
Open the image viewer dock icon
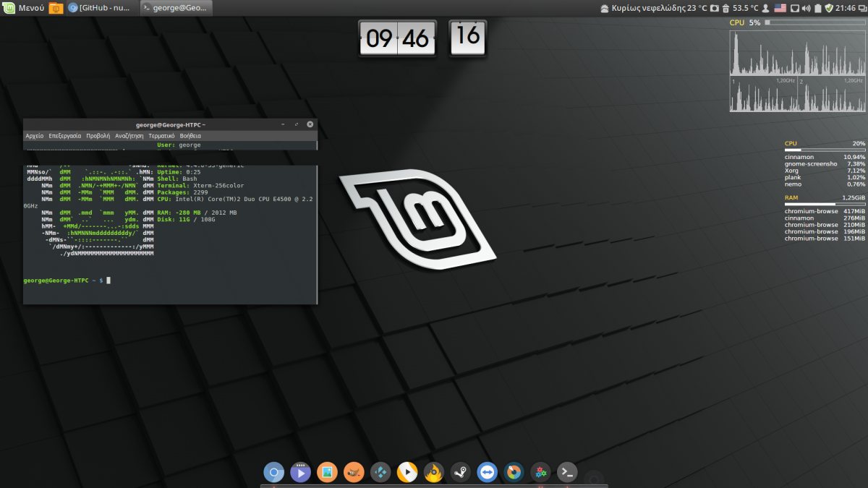(327, 473)
